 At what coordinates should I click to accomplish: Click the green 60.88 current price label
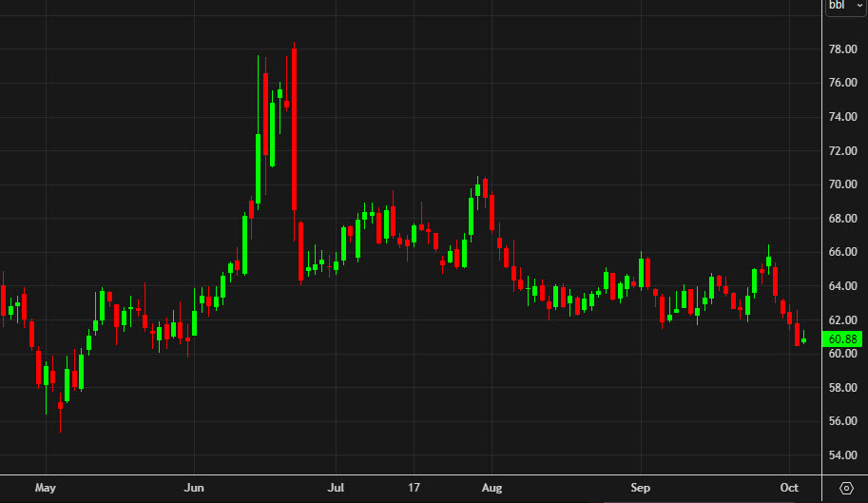tap(844, 339)
